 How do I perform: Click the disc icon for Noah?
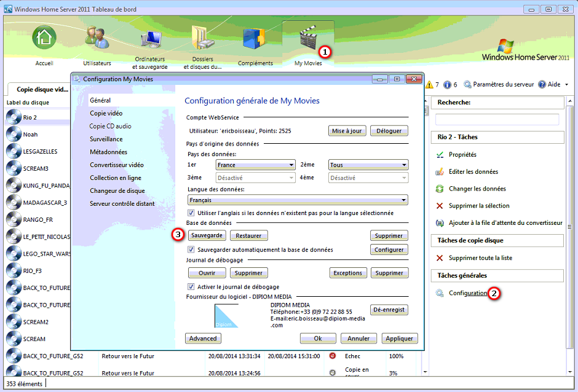point(14,134)
